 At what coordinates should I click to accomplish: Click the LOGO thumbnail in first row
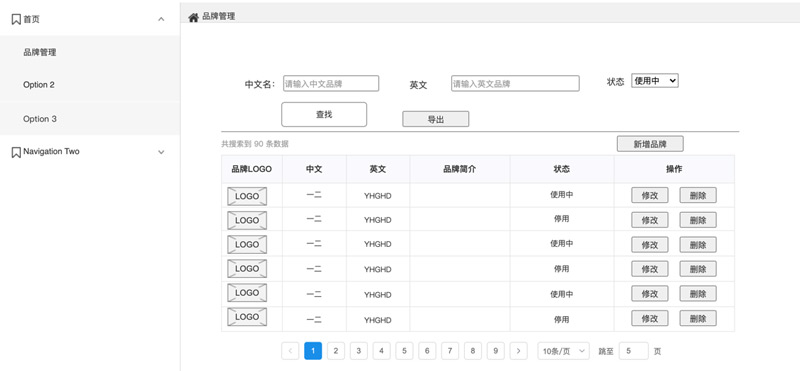[247, 196]
